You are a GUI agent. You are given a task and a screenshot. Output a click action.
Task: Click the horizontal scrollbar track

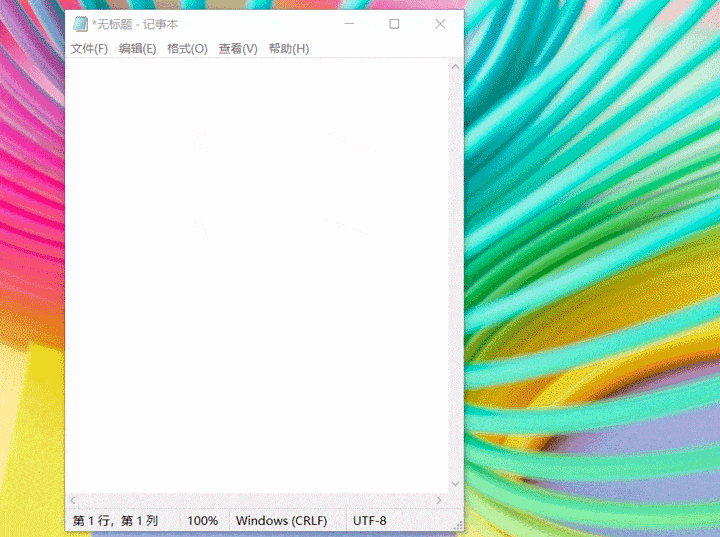[255, 500]
